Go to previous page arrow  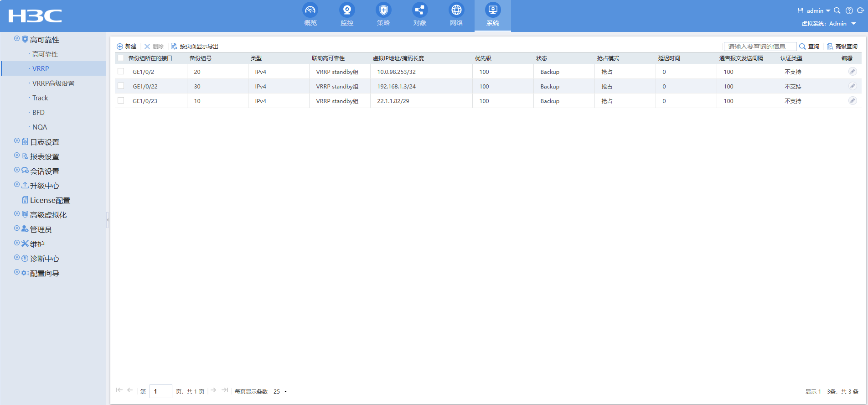coord(130,390)
